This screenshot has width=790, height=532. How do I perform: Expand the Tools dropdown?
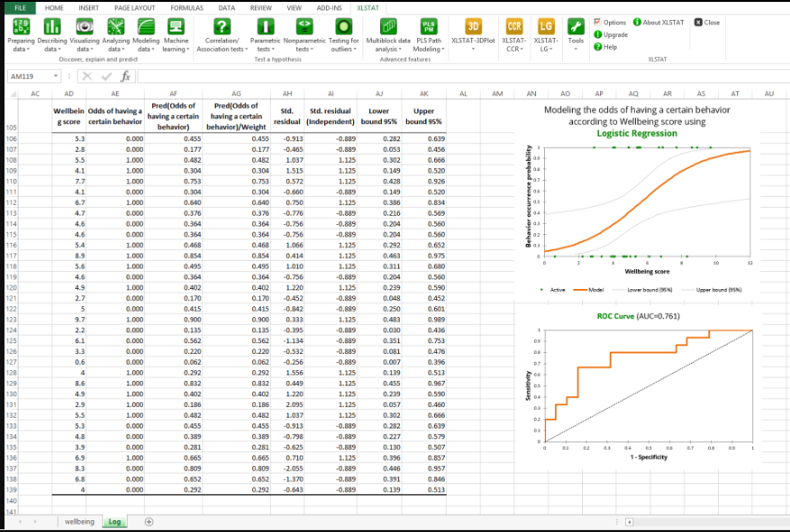coord(575,32)
